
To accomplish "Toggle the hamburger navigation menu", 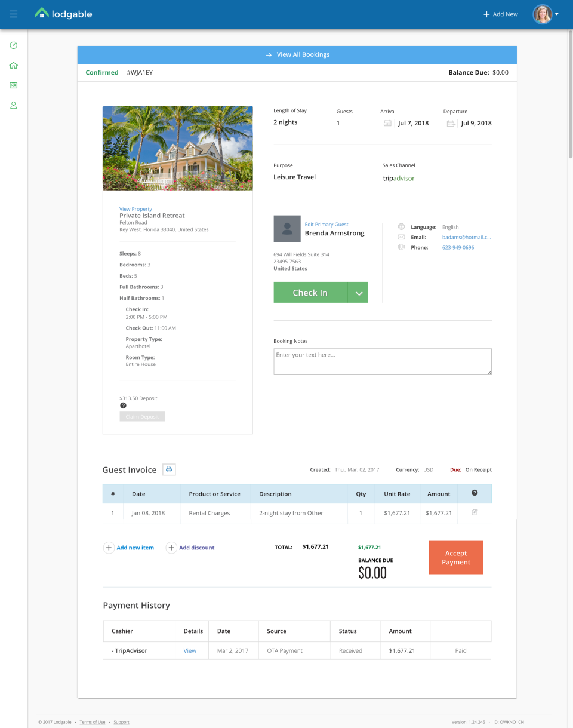I will point(13,14).
